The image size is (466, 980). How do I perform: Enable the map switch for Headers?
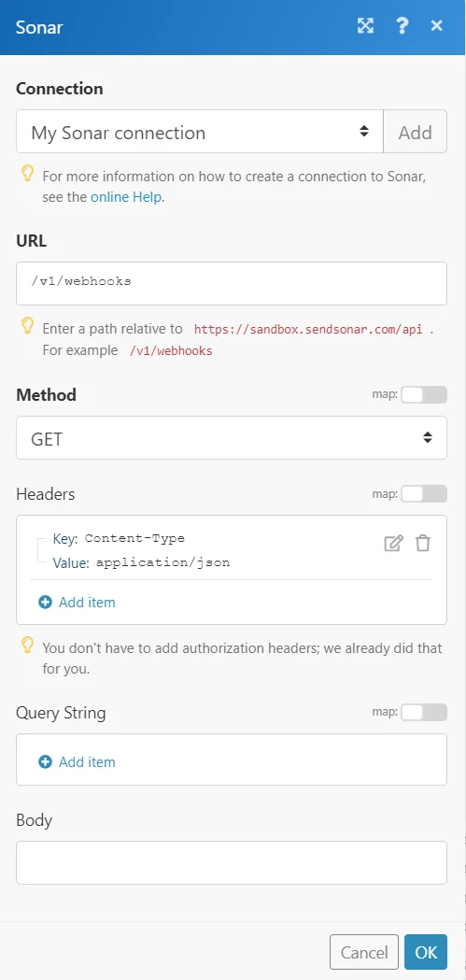tap(424, 494)
